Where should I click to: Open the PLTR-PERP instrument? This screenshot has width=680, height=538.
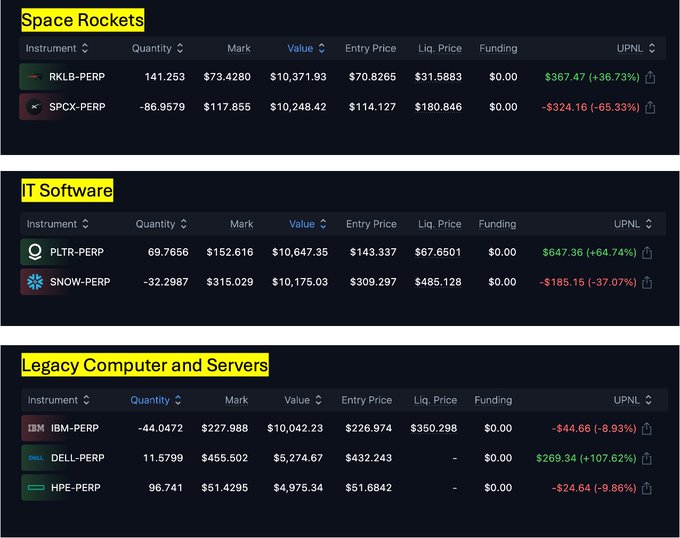pyautogui.click(x=77, y=252)
